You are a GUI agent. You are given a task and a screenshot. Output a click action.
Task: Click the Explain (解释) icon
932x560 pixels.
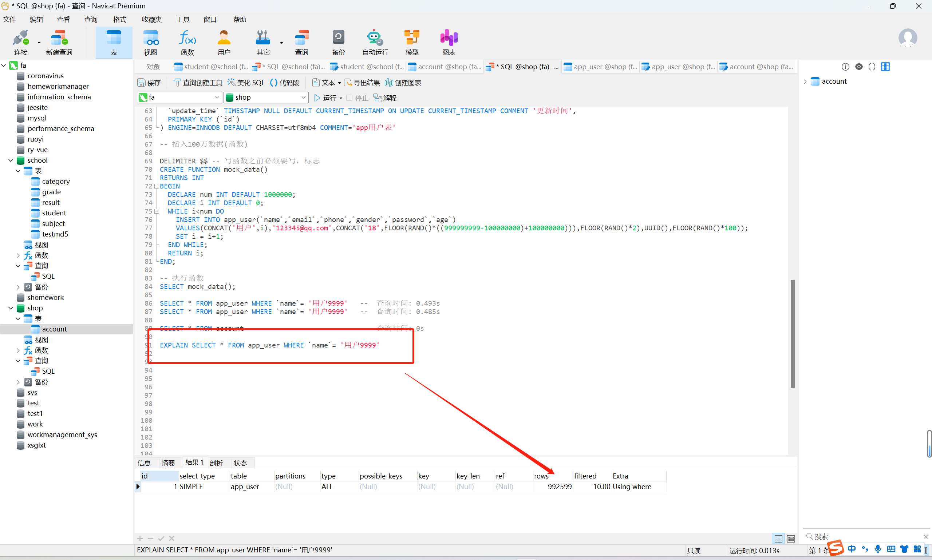point(385,98)
